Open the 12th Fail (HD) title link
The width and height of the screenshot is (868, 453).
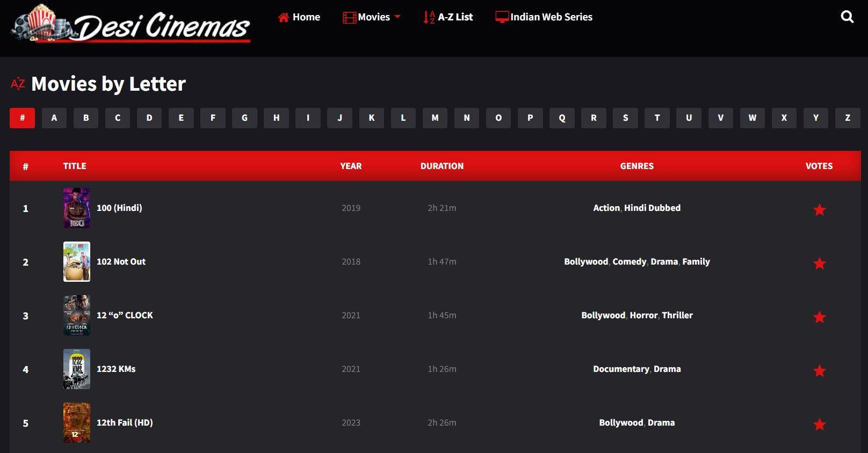125,422
